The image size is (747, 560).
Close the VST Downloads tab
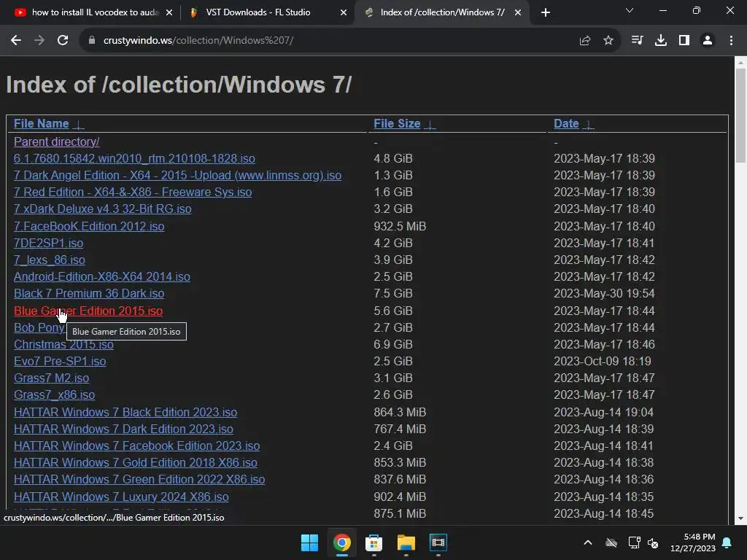[344, 13]
